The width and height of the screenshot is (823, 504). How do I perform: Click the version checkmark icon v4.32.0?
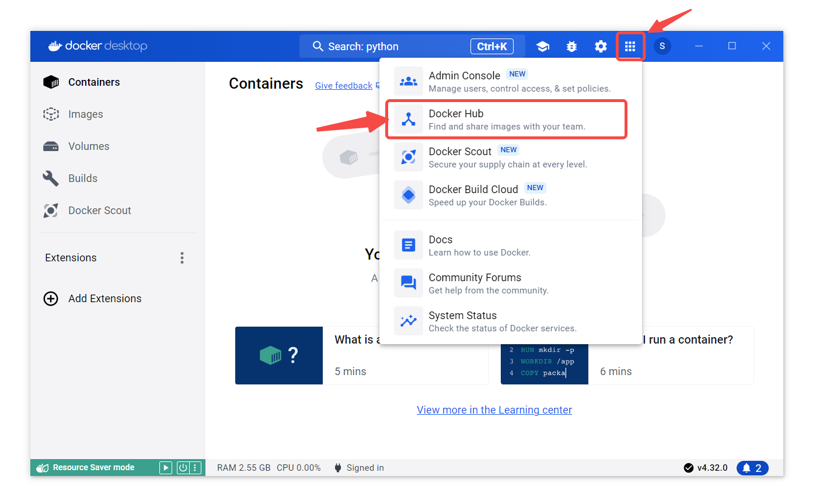pyautogui.click(x=689, y=468)
